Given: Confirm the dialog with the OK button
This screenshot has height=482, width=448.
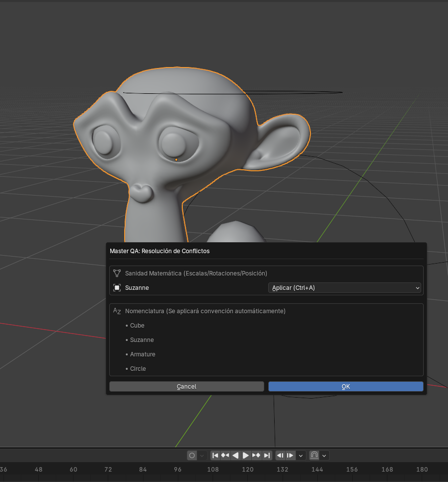Looking at the screenshot, I should 346,386.
